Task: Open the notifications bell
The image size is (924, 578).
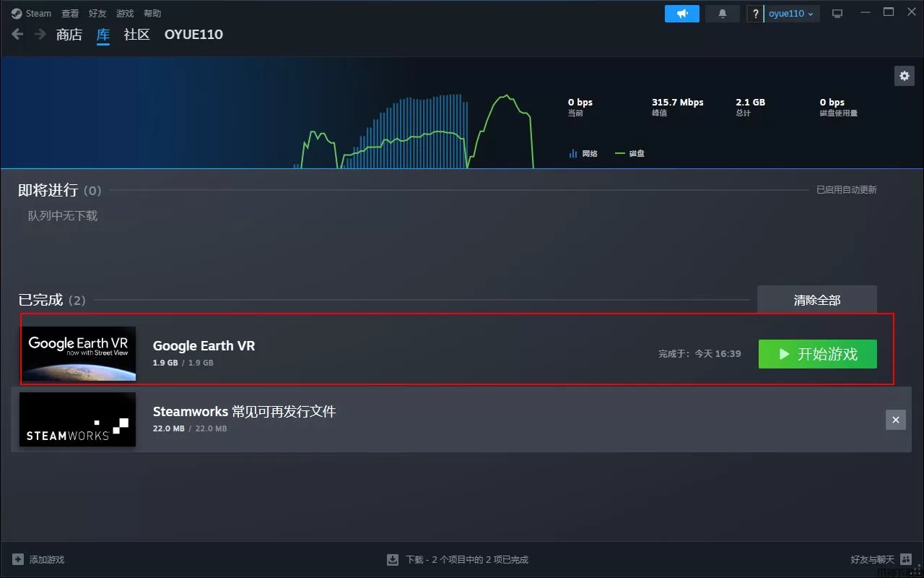Action: 722,14
